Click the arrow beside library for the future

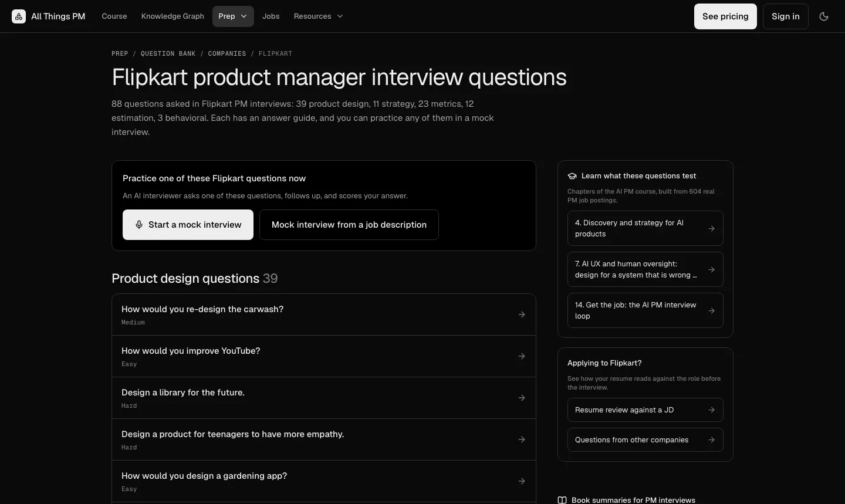(x=522, y=398)
